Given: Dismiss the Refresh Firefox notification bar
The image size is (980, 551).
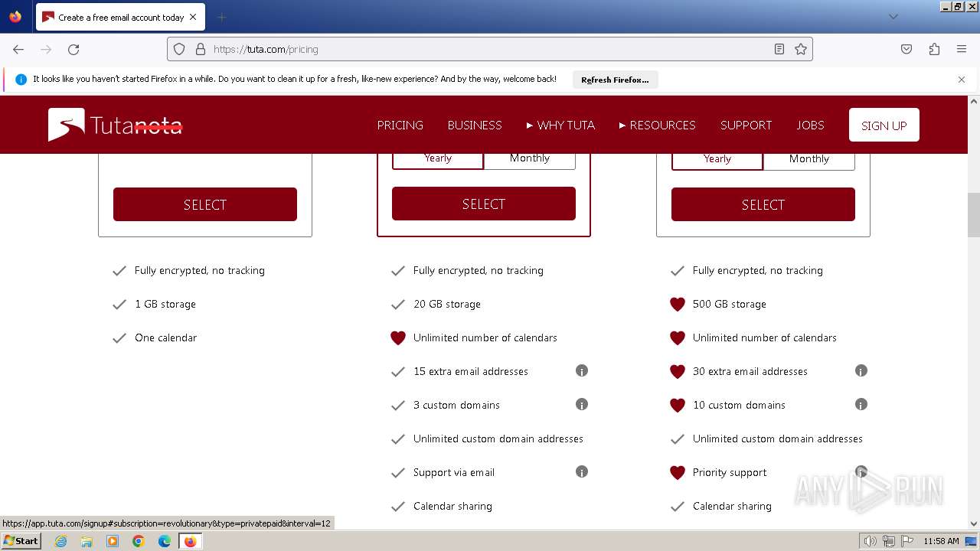Looking at the screenshot, I should (x=962, y=79).
